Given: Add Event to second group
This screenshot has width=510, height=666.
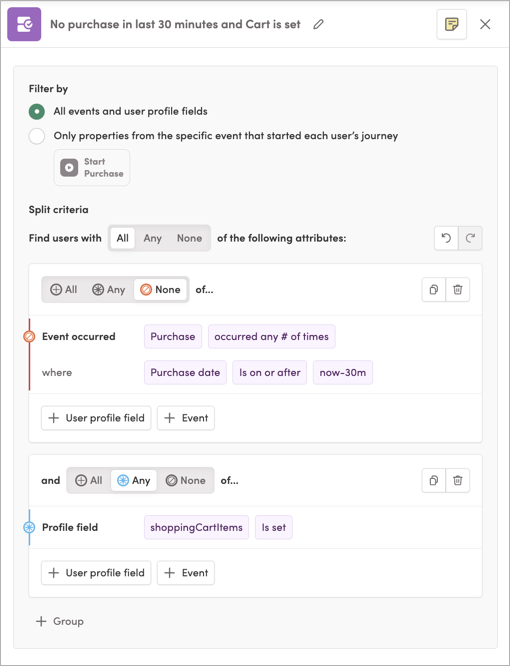Looking at the screenshot, I should (186, 573).
